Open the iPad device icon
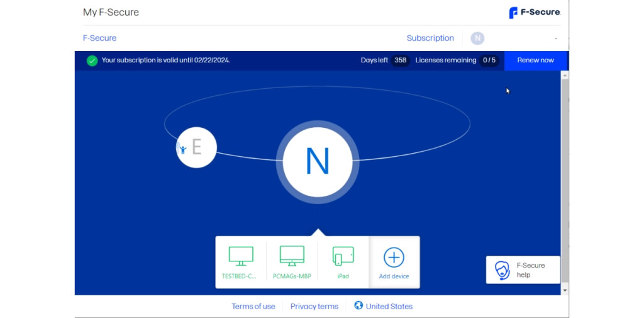Image resolution: width=644 pixels, height=318 pixels. click(343, 256)
